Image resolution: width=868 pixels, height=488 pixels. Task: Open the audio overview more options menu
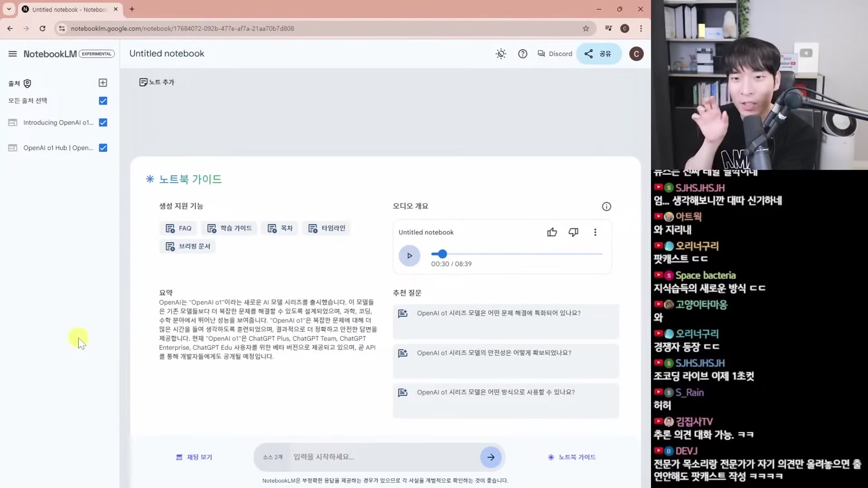click(x=595, y=232)
